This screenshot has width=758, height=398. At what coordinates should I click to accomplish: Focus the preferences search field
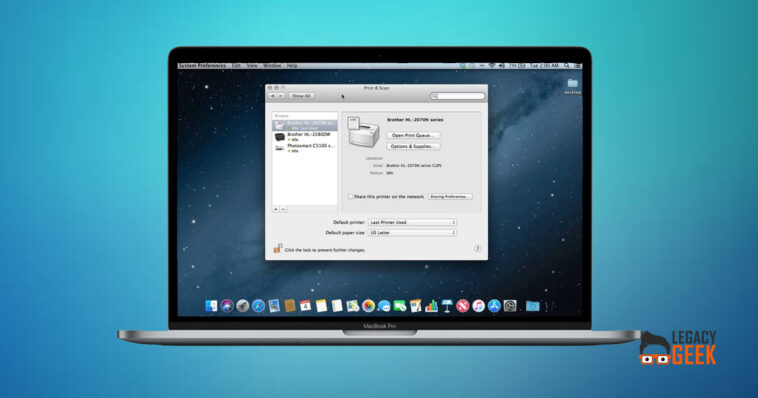coord(457,96)
